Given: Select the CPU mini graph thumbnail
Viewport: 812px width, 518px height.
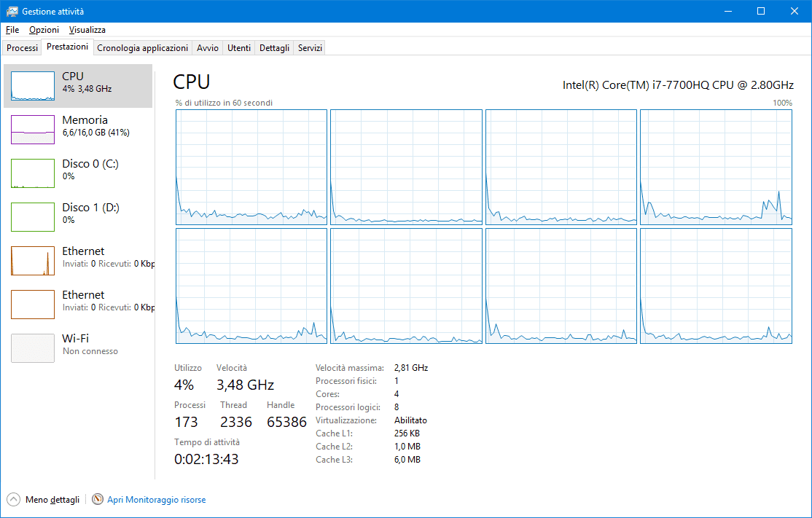Looking at the screenshot, I should (33, 86).
